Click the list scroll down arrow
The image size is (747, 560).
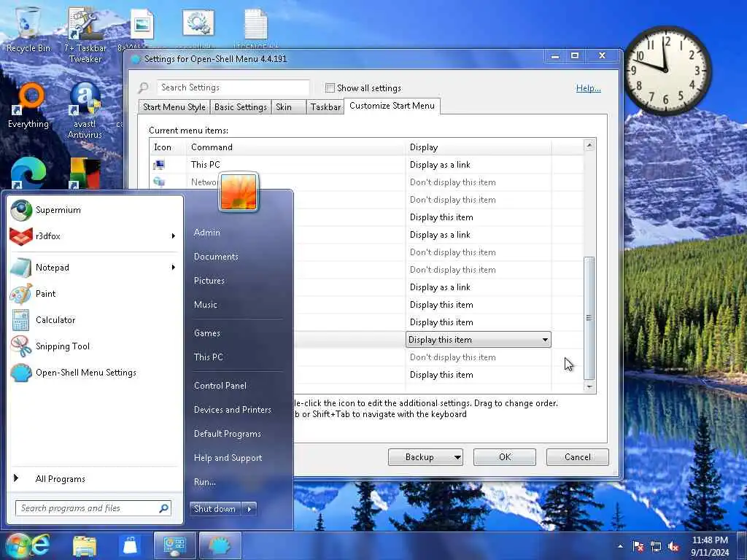[589, 386]
